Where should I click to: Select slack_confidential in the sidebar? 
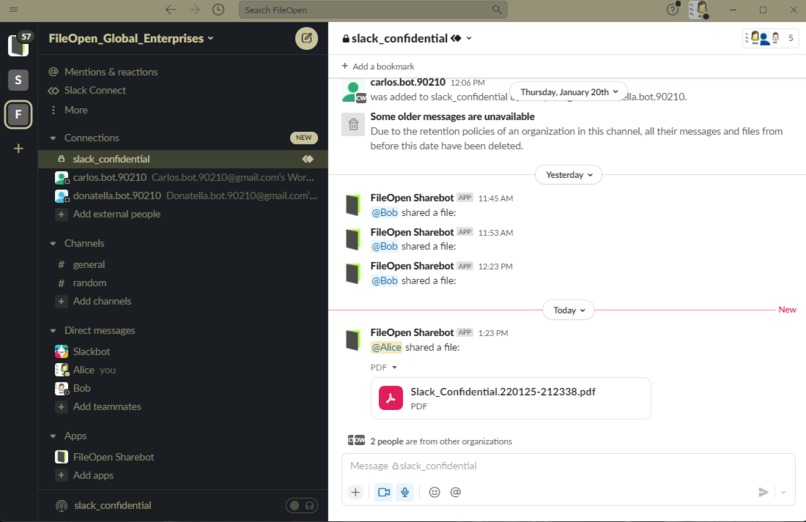coord(182,159)
